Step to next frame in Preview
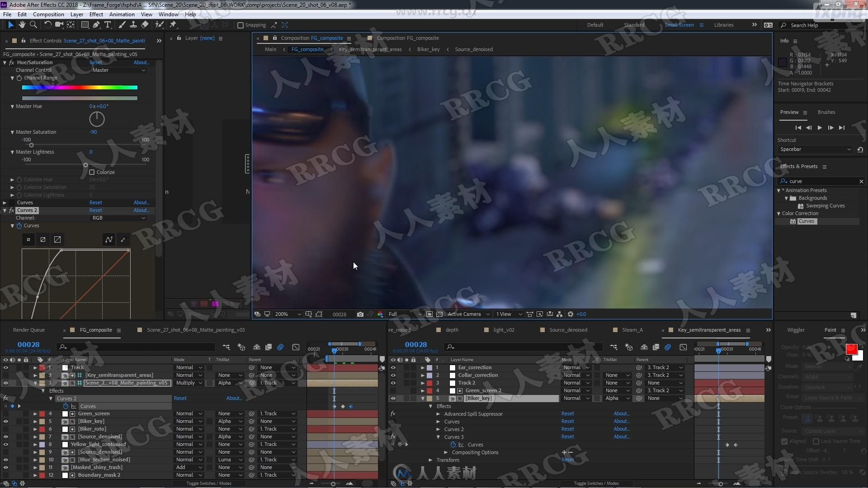The height and width of the screenshot is (488, 868). (830, 128)
